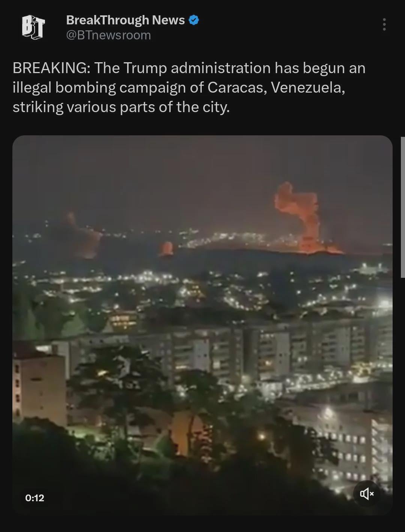Open the BT profile avatar
The height and width of the screenshot is (532, 405).
pos(33,27)
